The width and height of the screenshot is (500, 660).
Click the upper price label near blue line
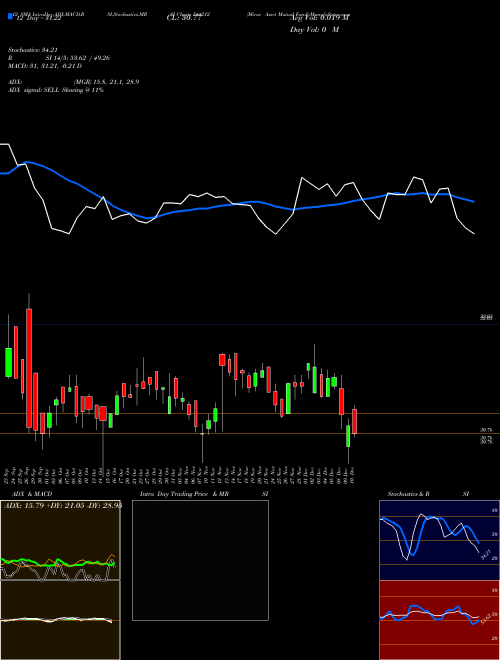pyautogui.click(x=486, y=317)
